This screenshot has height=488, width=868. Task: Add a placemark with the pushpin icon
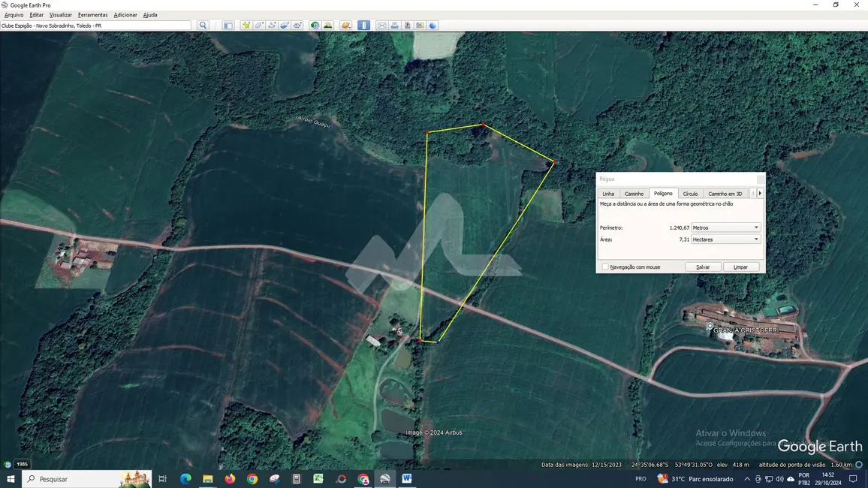tap(246, 26)
